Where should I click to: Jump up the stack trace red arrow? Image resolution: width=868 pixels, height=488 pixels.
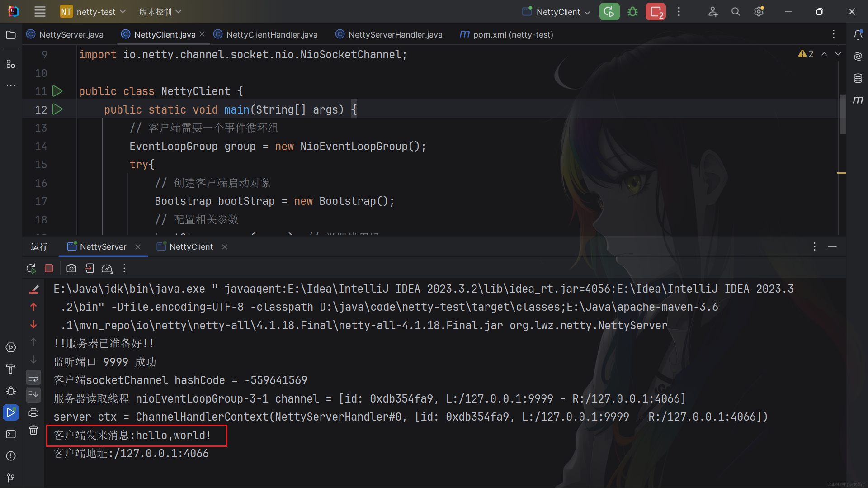[x=33, y=307]
